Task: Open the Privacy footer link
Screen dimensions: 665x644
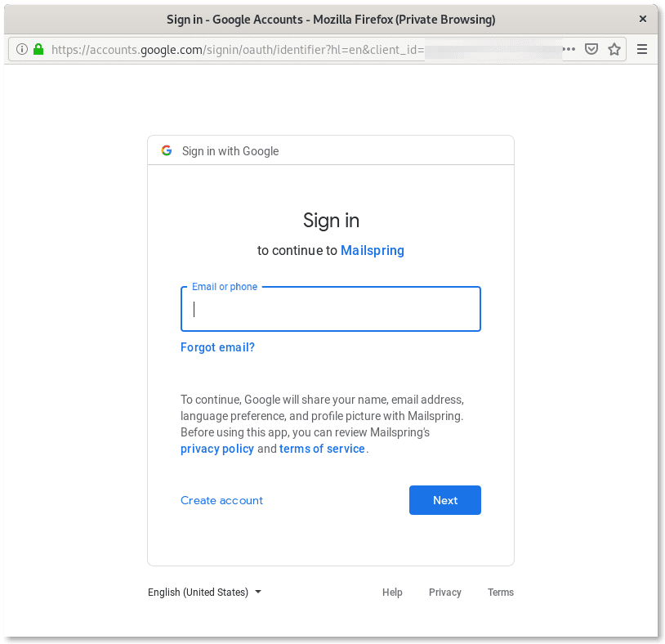Action: (445, 593)
